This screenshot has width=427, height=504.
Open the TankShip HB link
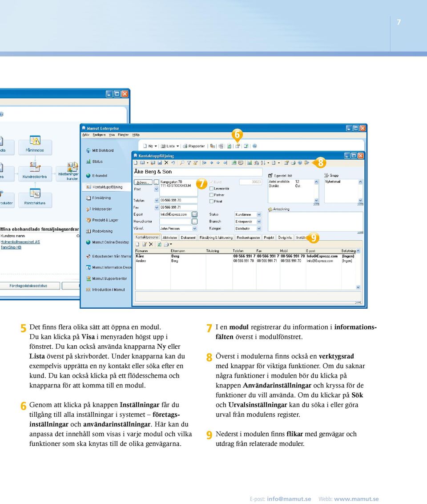coord(11,247)
